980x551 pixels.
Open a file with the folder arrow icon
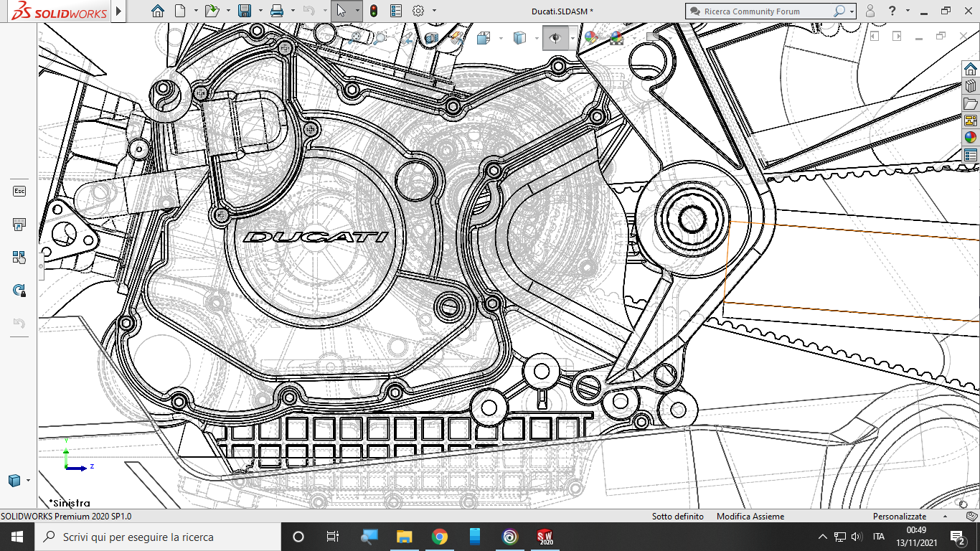tap(212, 11)
